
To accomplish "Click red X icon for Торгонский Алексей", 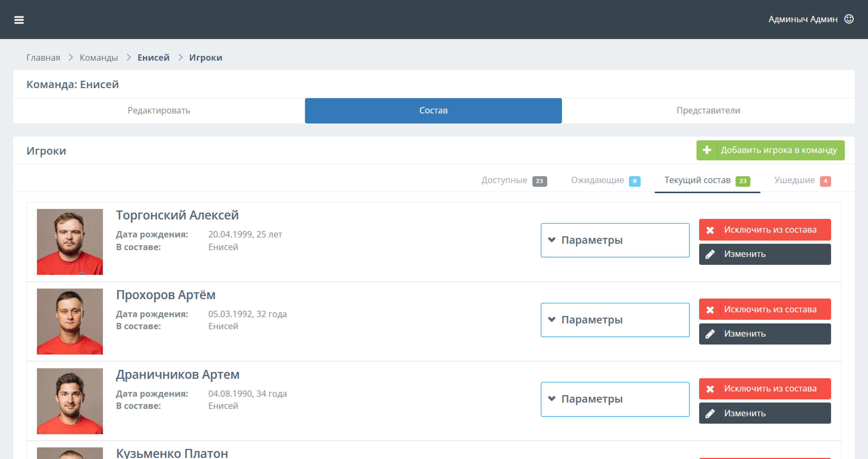I will click(x=710, y=230).
